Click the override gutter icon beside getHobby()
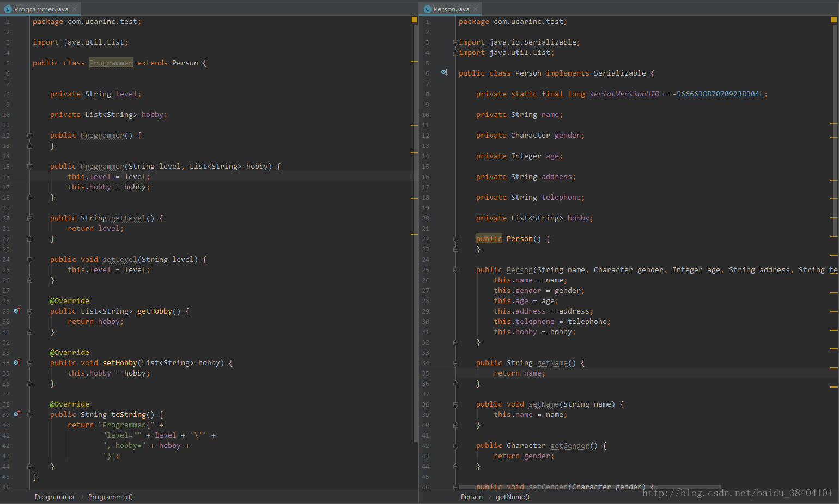The height and width of the screenshot is (504, 839). click(16, 311)
